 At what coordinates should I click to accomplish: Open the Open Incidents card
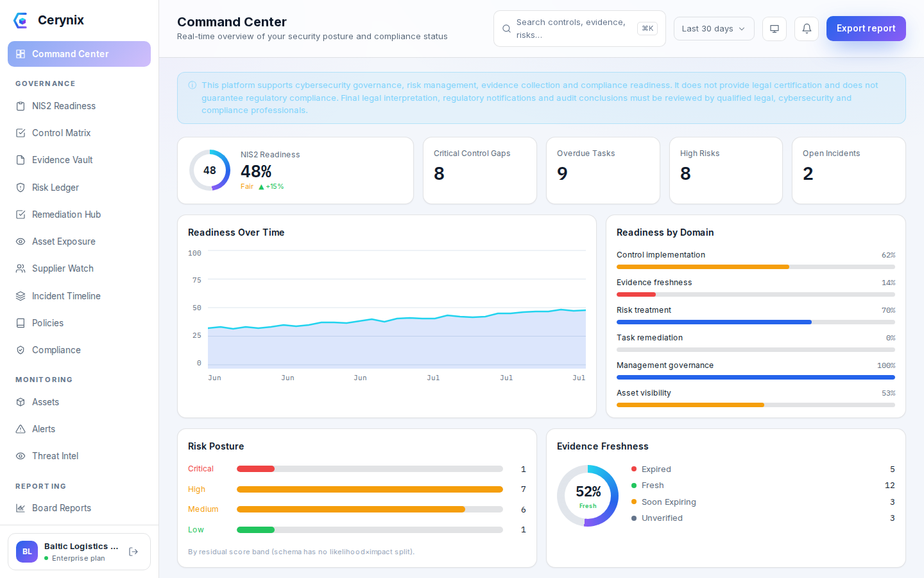849,170
